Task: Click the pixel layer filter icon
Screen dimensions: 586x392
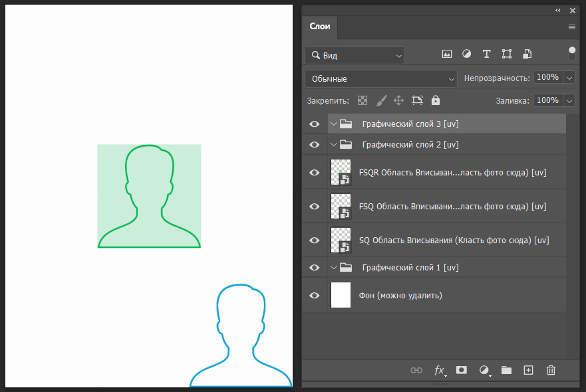Action: [x=447, y=54]
